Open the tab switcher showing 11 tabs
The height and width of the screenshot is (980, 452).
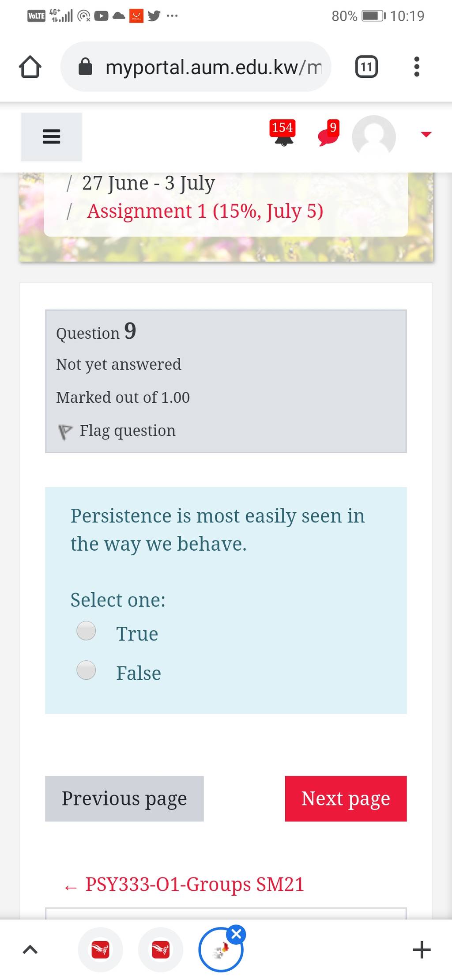366,67
